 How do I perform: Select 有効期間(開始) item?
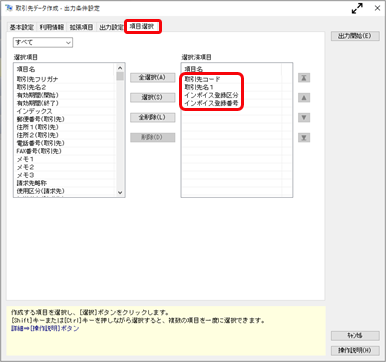tap(37, 95)
